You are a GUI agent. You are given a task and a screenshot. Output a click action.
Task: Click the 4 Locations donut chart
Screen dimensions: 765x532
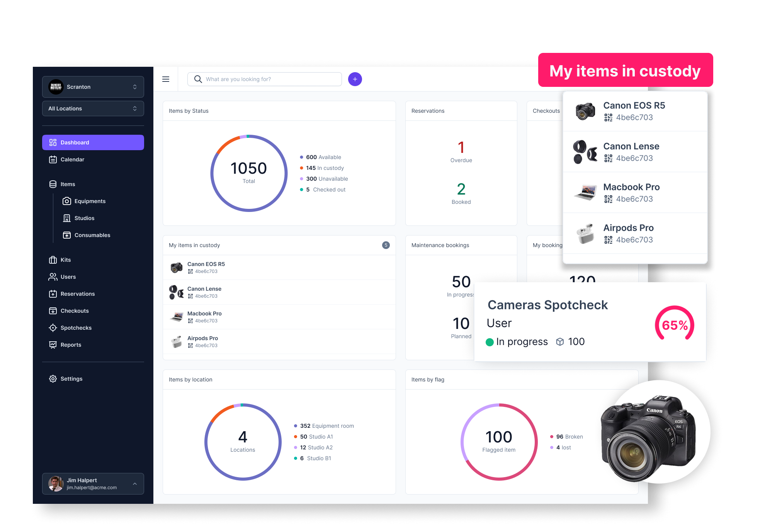(243, 442)
